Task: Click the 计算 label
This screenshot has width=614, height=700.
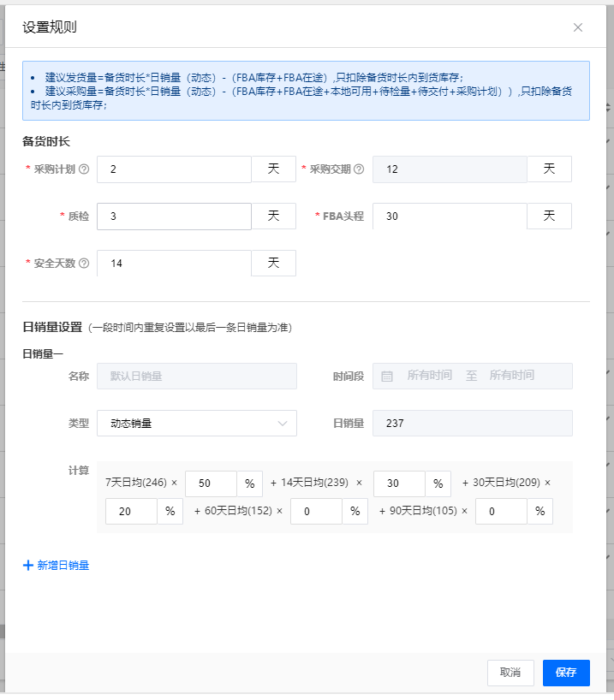Action: [79, 471]
